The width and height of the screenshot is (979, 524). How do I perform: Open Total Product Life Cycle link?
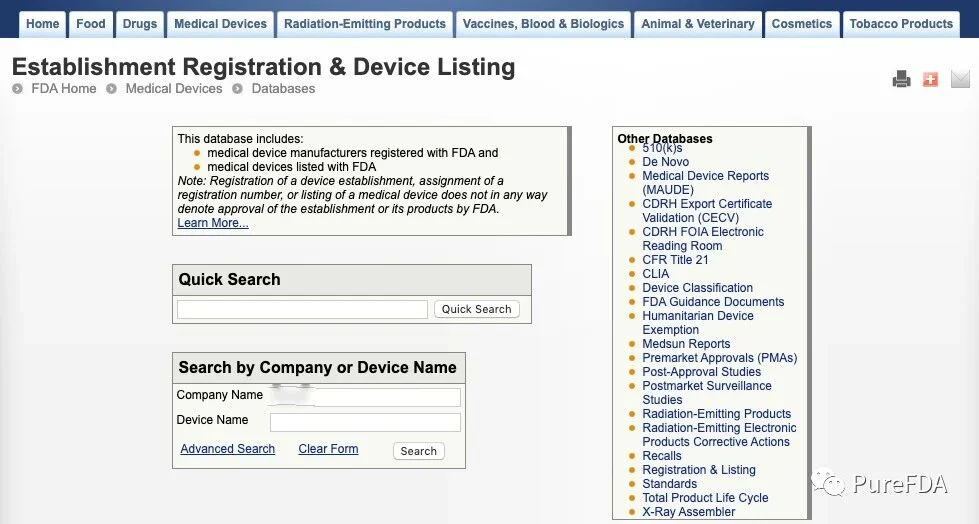point(705,498)
